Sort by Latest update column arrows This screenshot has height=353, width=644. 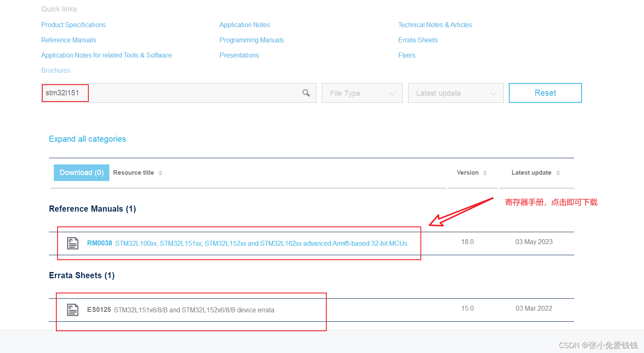point(558,173)
